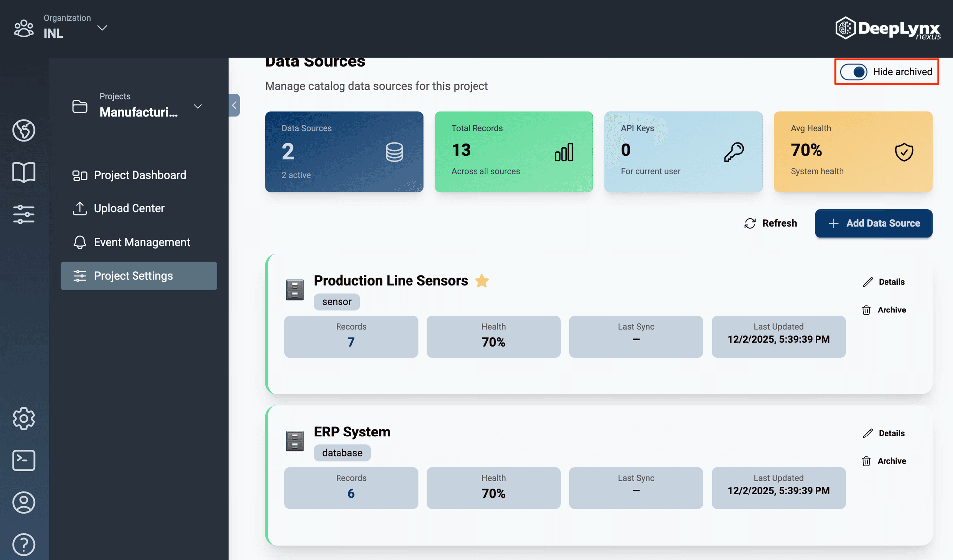Select the sliders icon in left rail
This screenshot has width=953, height=560.
click(x=24, y=214)
